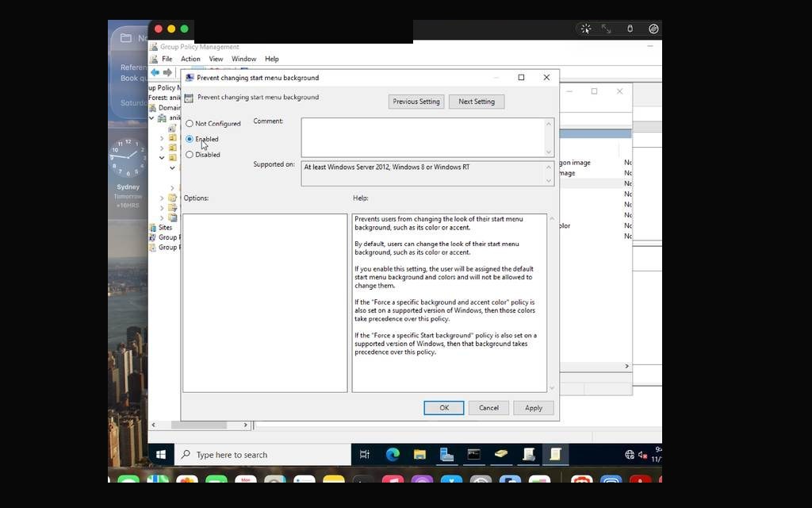This screenshot has width=812, height=508.
Task: Open the Help menu
Action: coord(272,59)
